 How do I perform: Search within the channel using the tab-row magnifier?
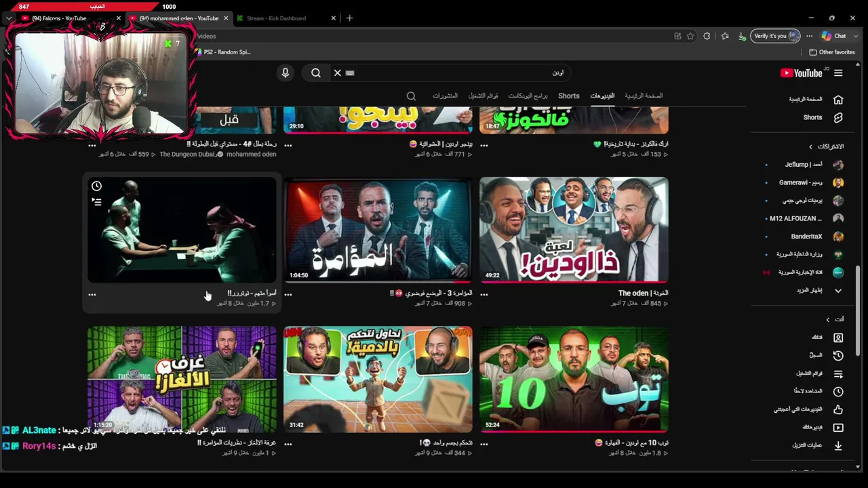click(x=411, y=96)
